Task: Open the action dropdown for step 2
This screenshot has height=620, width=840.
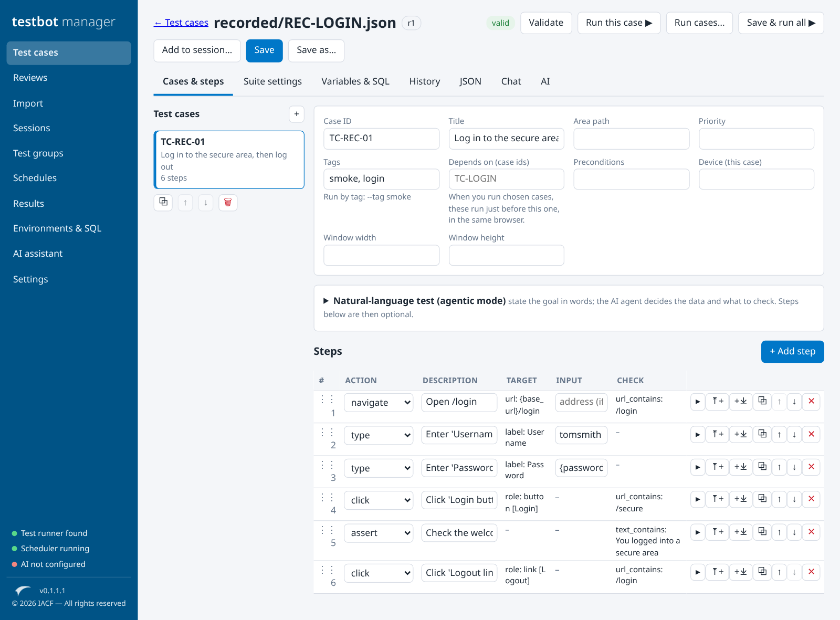Action: tap(379, 435)
